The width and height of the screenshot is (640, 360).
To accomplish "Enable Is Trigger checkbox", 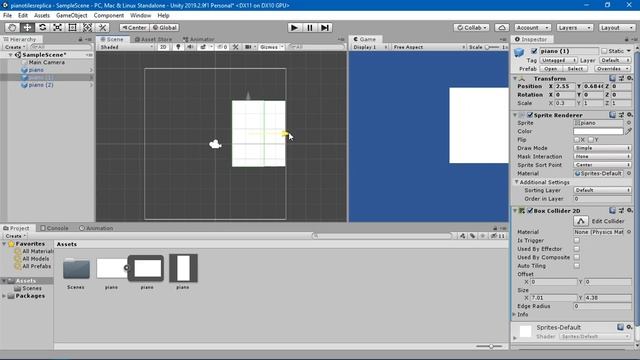I will 576,240.
